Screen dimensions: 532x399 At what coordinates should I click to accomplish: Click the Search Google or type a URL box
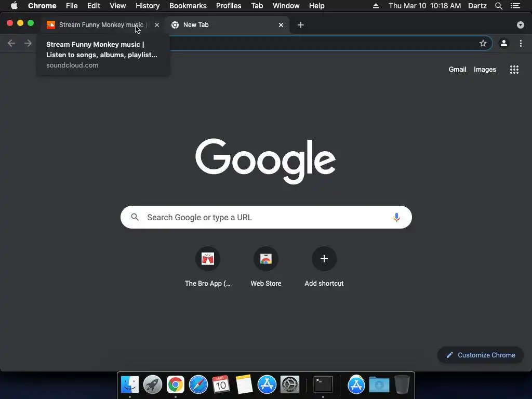tap(266, 217)
